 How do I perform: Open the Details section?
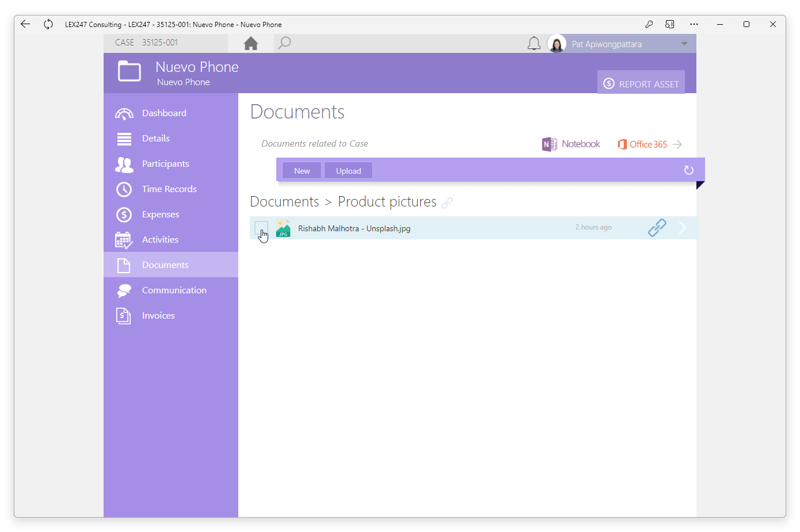(x=171, y=139)
